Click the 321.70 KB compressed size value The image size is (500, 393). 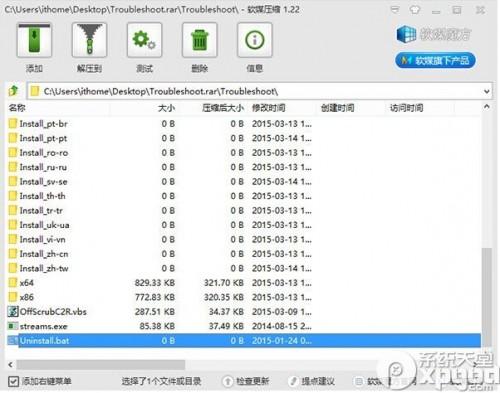[224, 283]
